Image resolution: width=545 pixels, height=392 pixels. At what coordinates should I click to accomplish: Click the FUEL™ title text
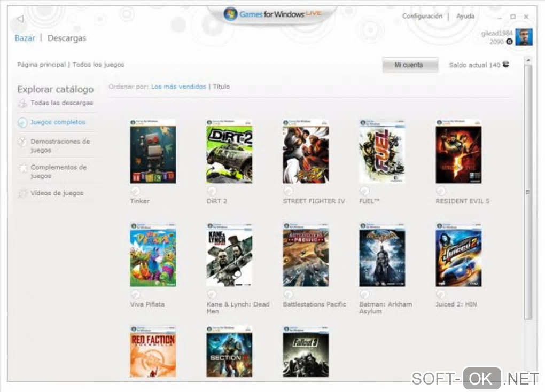369,201
